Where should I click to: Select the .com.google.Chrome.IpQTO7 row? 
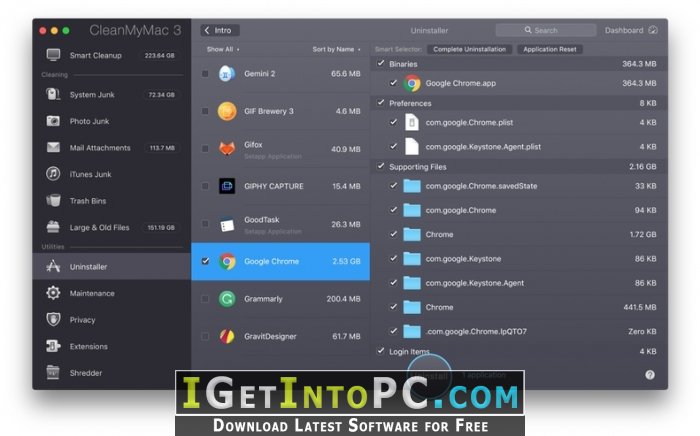click(520, 331)
